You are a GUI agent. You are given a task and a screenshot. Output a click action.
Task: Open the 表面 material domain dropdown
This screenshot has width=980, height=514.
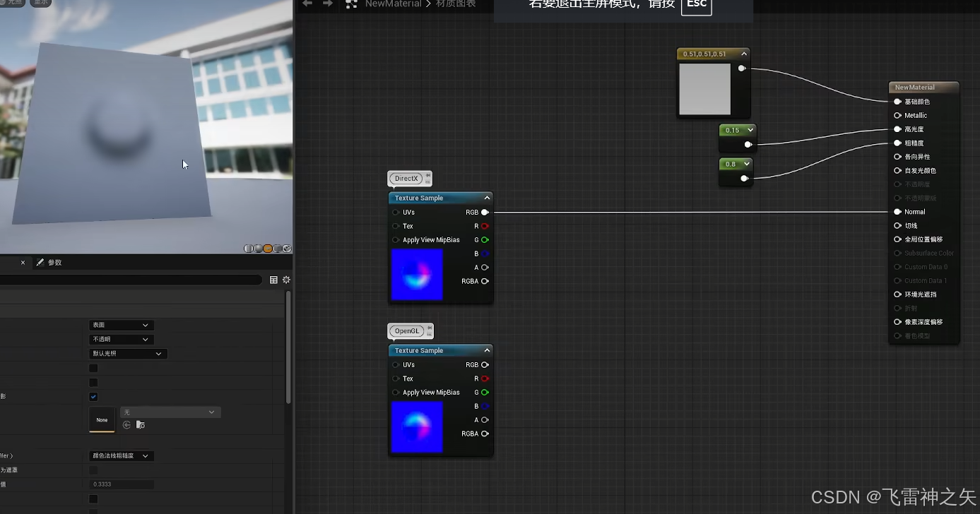[x=120, y=324]
